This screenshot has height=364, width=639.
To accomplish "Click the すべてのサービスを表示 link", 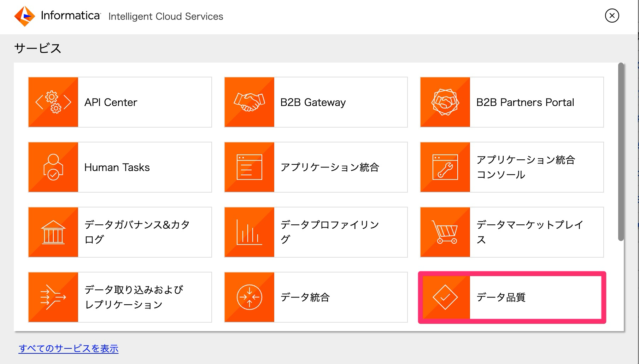I will pos(69,348).
